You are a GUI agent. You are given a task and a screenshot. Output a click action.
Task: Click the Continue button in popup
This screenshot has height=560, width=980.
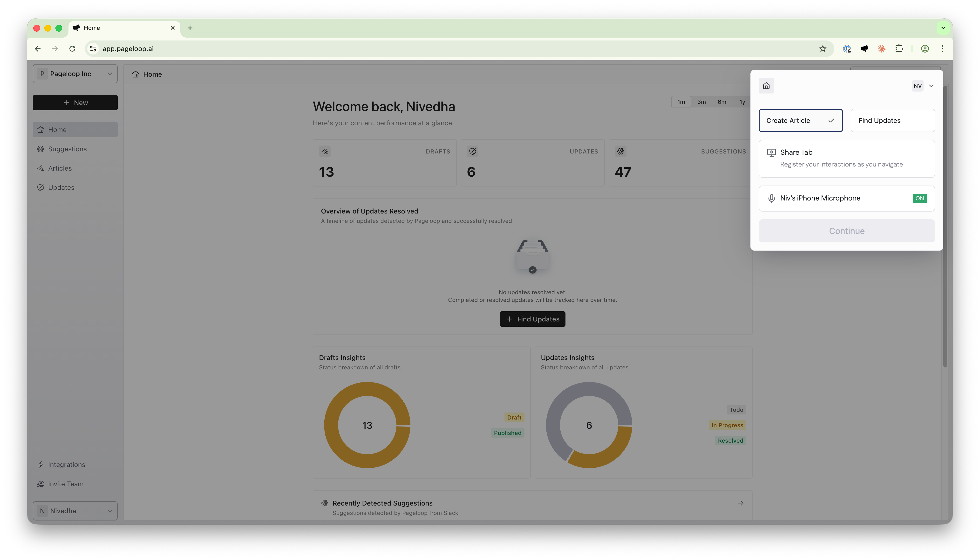pos(846,231)
